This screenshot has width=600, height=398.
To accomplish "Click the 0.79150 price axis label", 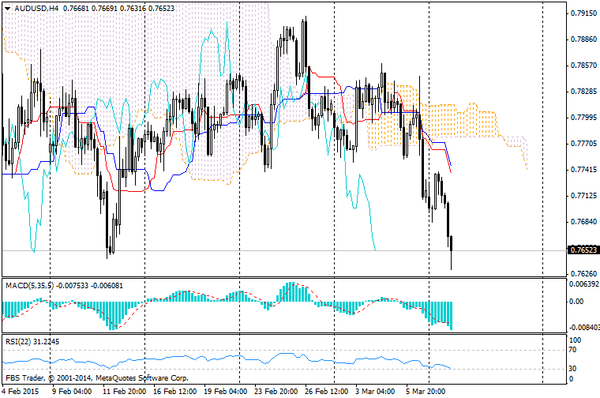I will tap(584, 13).
